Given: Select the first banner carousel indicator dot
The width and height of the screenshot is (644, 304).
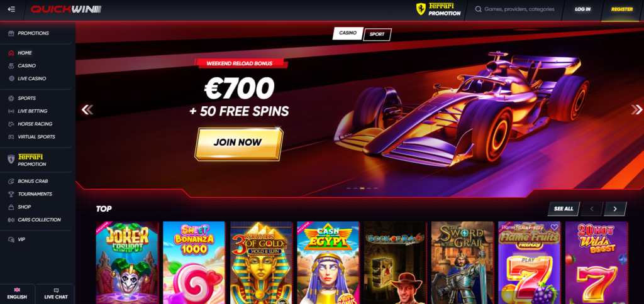Looking at the screenshot, I should pos(348,188).
